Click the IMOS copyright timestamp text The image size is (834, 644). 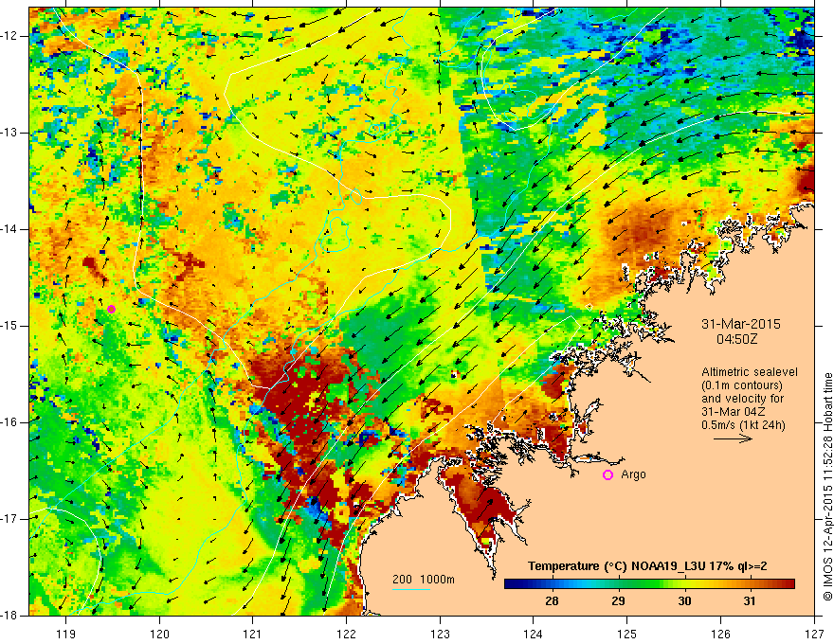coord(827,486)
